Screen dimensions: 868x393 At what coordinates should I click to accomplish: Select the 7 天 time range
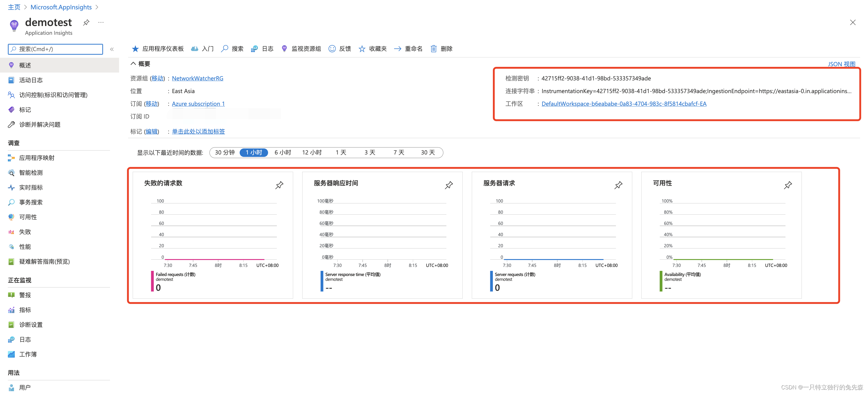tap(399, 153)
